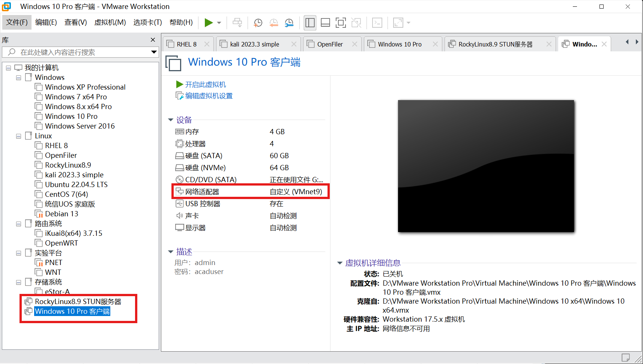643x364 pixels.
Task: Open the library search dropdown arrow
Action: click(x=154, y=52)
